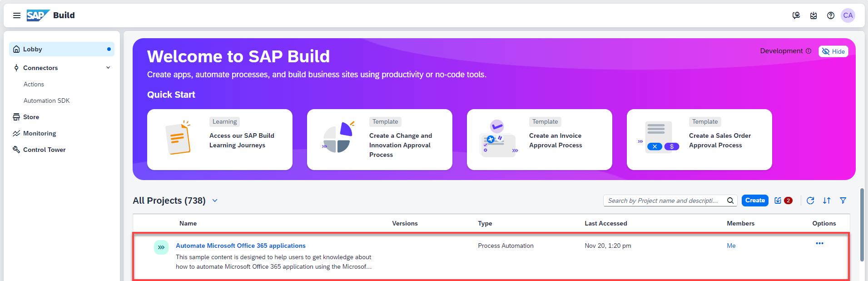This screenshot has height=281, width=868.
Task: Click the Store icon in sidebar
Action: pyautogui.click(x=16, y=117)
